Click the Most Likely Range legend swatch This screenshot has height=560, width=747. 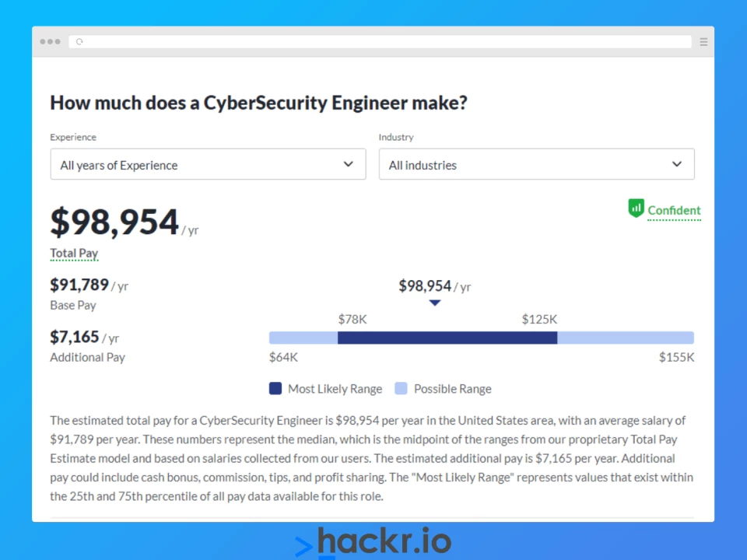point(275,389)
